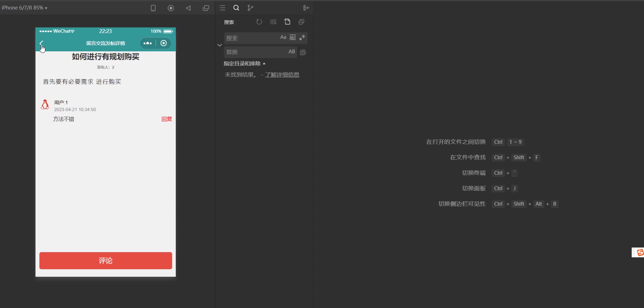Click the 在文件中查找 shortcut hint

[468, 158]
